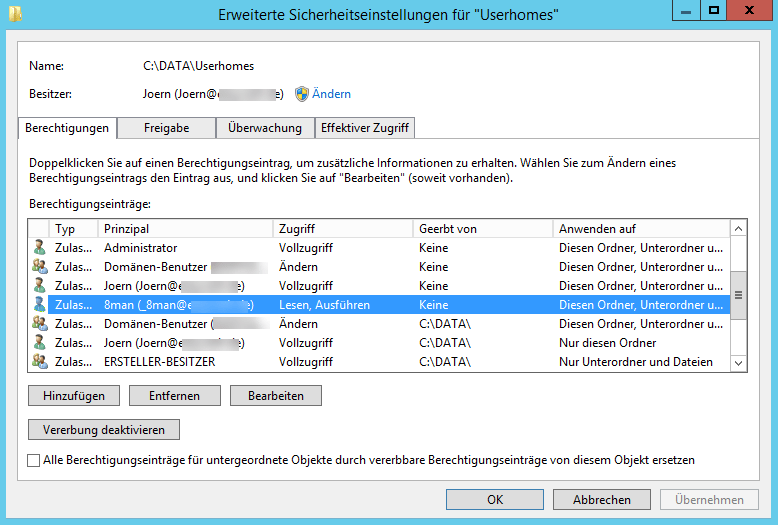This screenshot has width=778, height=525.
Task: Click the group icon in the first Domänen-Benutzer row
Action: [39, 267]
